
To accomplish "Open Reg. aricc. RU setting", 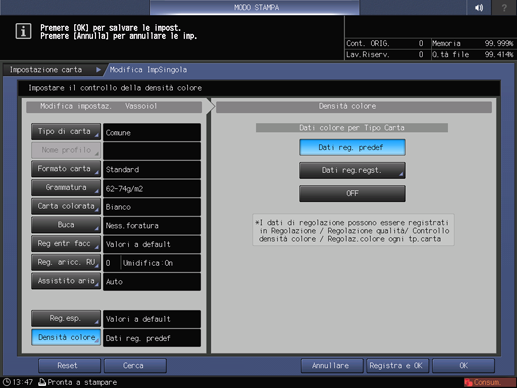I will coord(66,262).
